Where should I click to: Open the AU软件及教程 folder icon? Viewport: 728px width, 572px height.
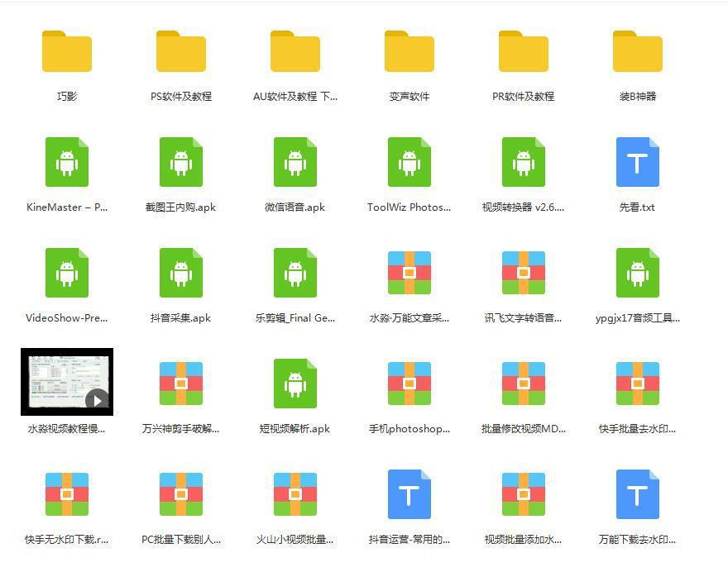[x=295, y=51]
